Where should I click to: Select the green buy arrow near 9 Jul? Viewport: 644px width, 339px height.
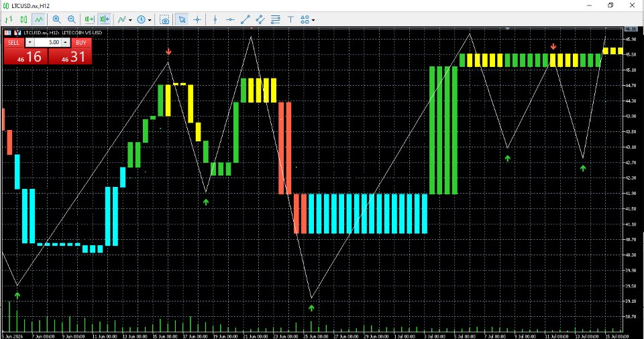[508, 158]
